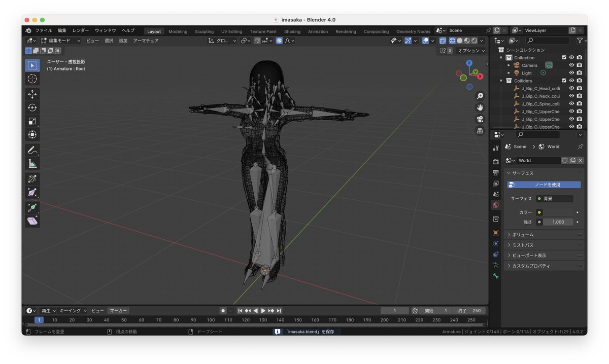Select the Annotate pencil tool
The image size is (609, 364).
(32, 150)
